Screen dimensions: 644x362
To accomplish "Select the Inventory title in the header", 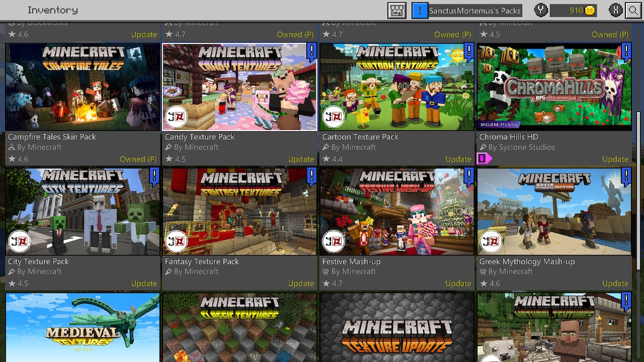I will pyautogui.click(x=53, y=10).
